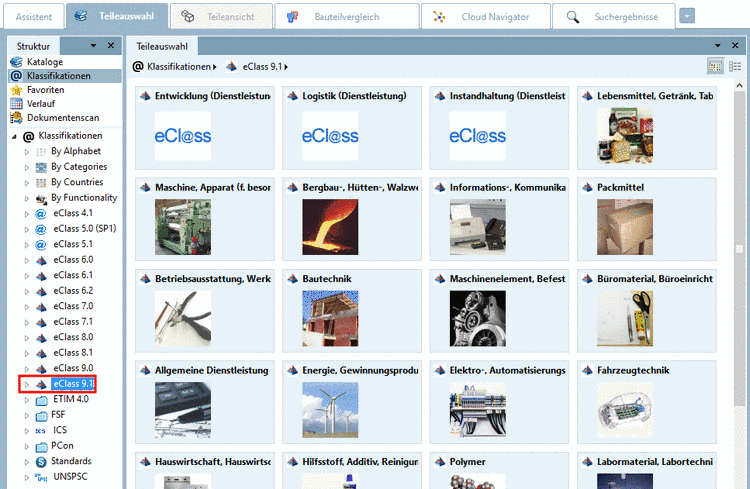Expand the By Countries node
The height and width of the screenshot is (489, 750).
[27, 183]
